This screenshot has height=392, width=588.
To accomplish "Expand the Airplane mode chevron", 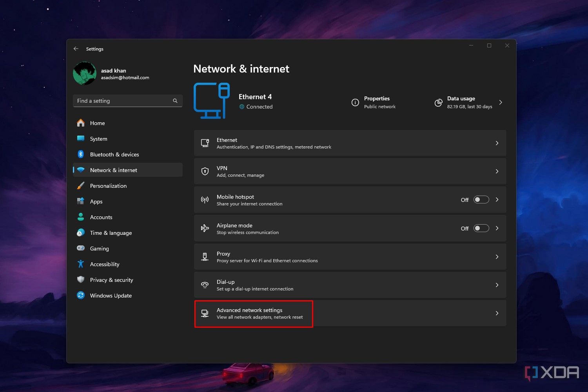I will click(497, 228).
